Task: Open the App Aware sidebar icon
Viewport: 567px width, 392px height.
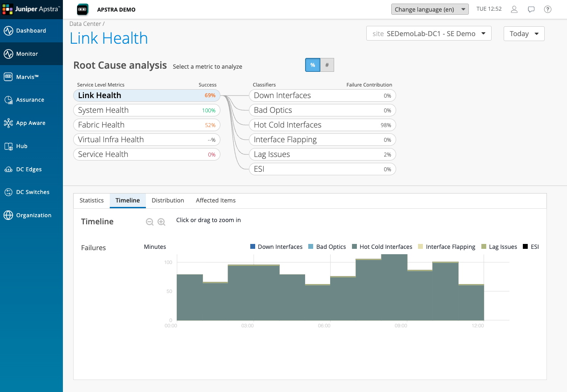Action: coord(8,123)
